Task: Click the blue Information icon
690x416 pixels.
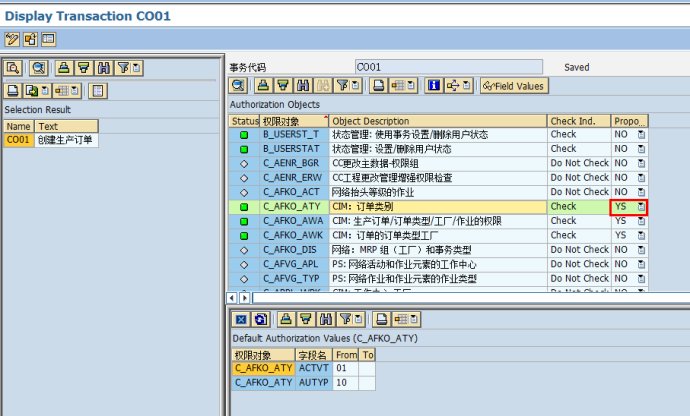Action: pos(434,85)
